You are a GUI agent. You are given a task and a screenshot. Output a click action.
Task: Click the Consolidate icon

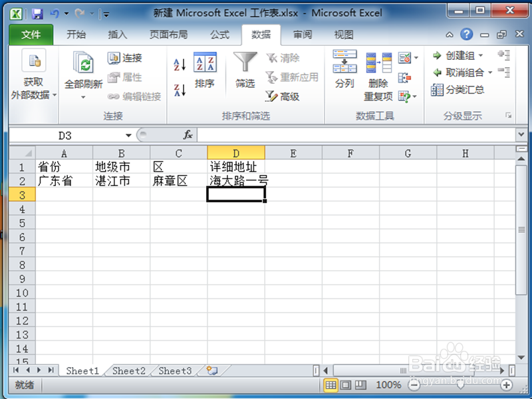[404, 78]
